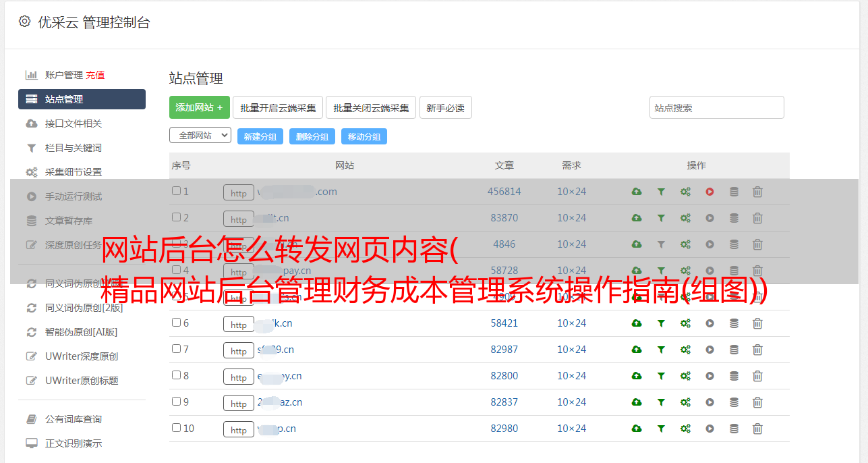
Task: Open UWriter深度原创 in the sidebar
Action: 82,356
